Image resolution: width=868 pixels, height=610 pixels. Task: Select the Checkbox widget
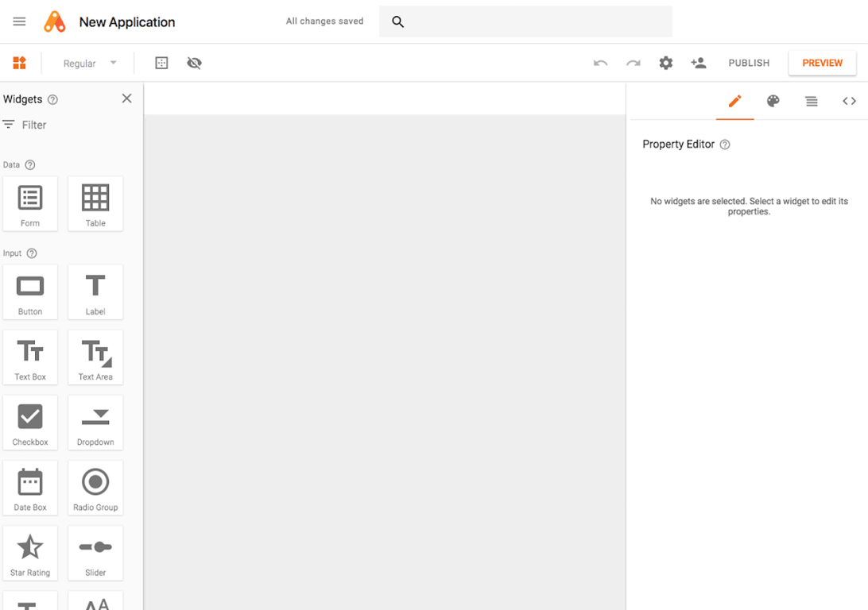click(30, 423)
